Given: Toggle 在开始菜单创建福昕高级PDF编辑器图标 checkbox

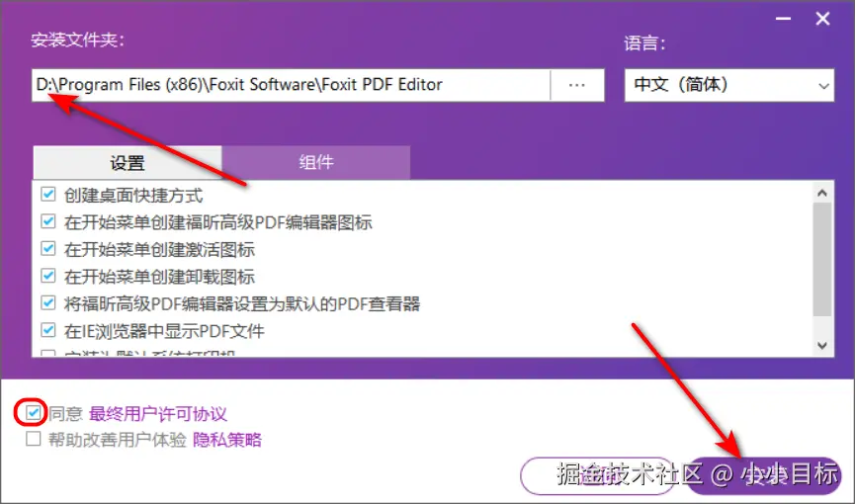Looking at the screenshot, I should (48, 221).
